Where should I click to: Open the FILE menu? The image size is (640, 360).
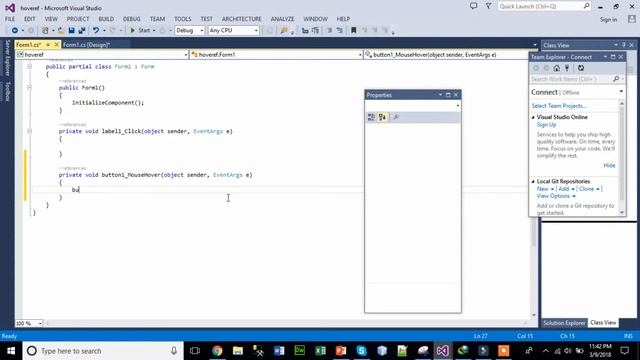point(10,19)
